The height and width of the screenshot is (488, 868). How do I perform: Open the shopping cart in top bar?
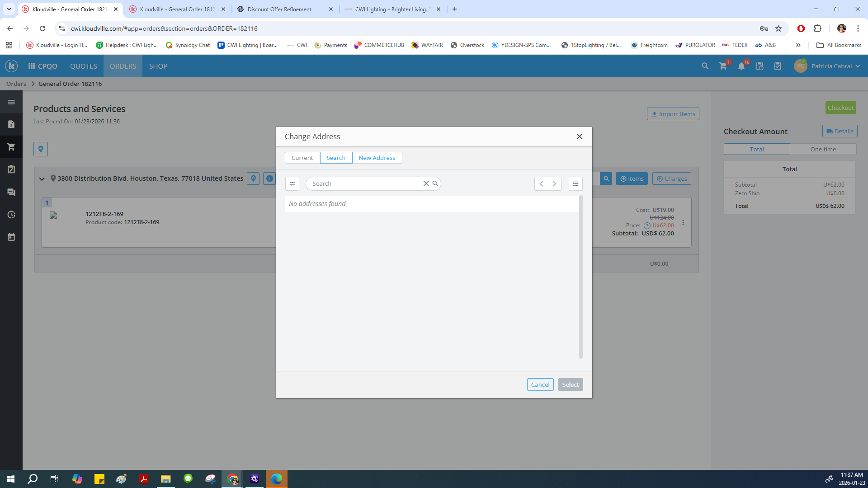pos(723,66)
